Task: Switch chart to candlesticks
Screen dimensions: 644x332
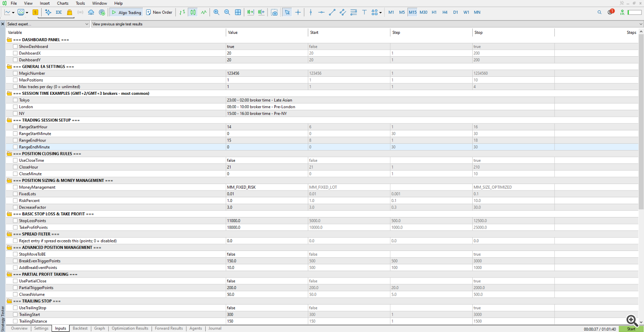Action: pyautogui.click(x=193, y=12)
